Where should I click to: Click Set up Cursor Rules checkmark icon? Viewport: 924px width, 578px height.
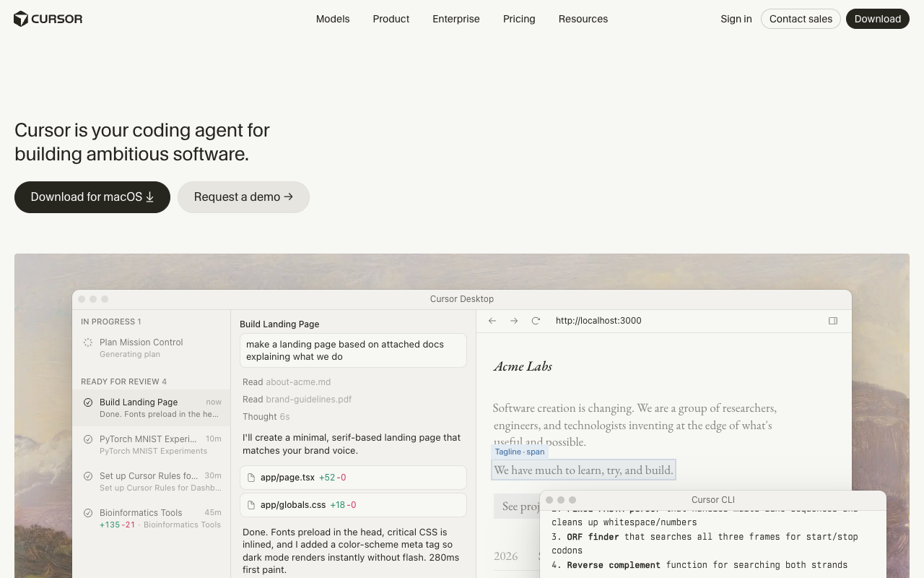tap(88, 476)
